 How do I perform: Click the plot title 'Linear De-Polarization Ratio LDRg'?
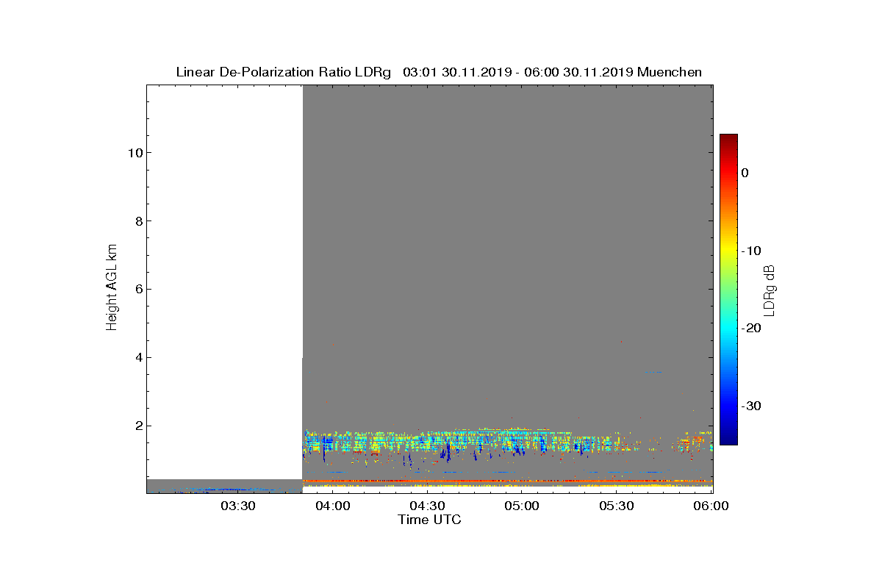(284, 72)
